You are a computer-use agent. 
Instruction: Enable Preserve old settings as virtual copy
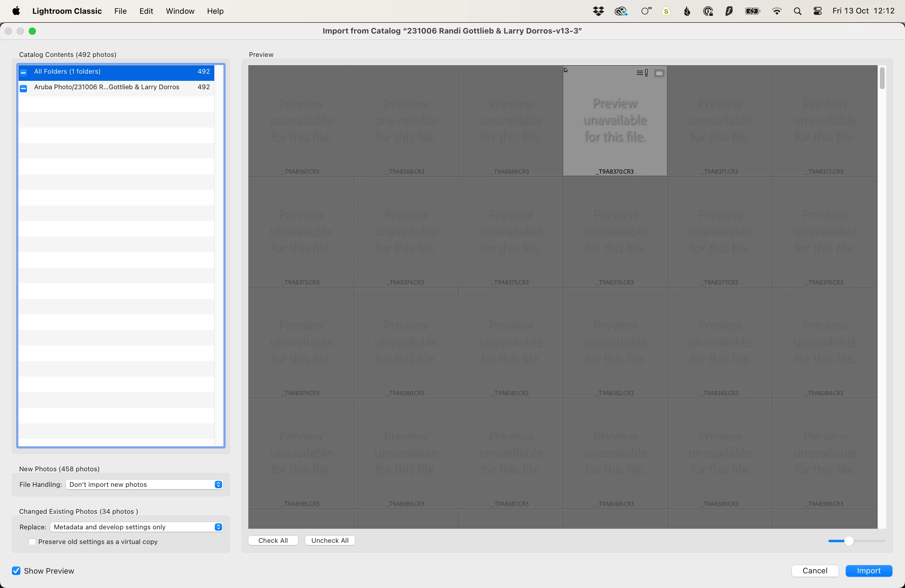32,542
